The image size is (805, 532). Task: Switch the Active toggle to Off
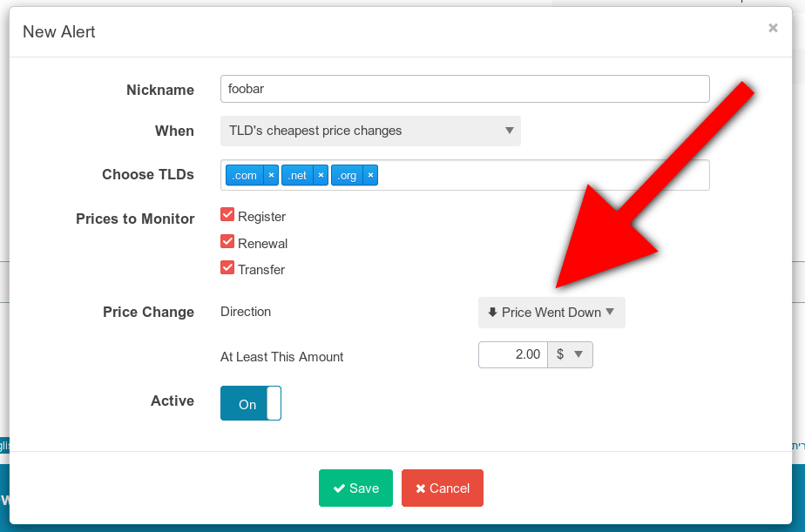point(250,403)
